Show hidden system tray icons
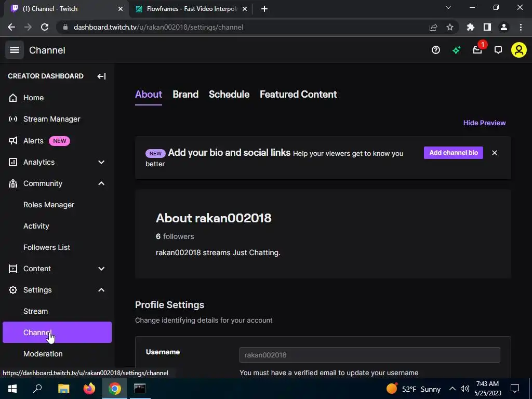This screenshot has height=399, width=532. coord(453,389)
